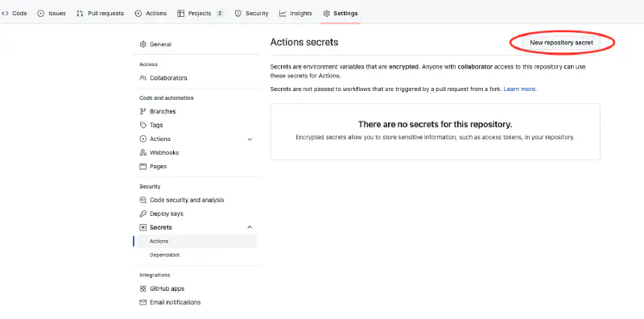Click the Projects table icon
The image size is (644, 319).
180,13
